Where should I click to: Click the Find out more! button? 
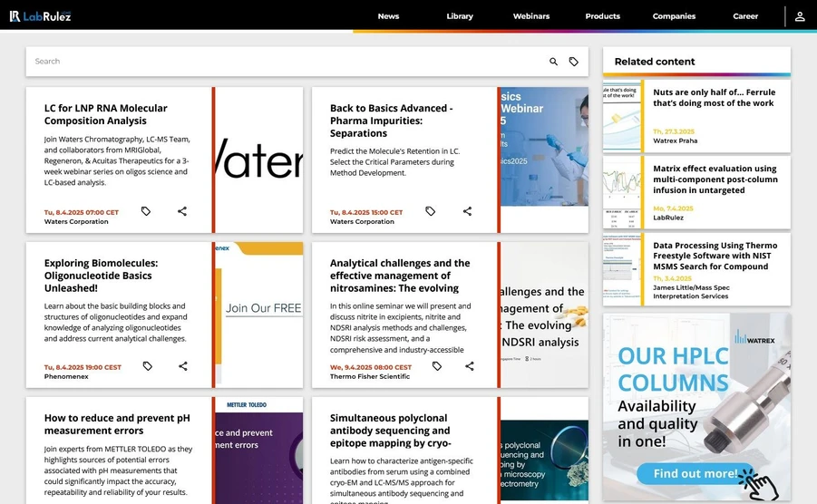click(x=695, y=473)
